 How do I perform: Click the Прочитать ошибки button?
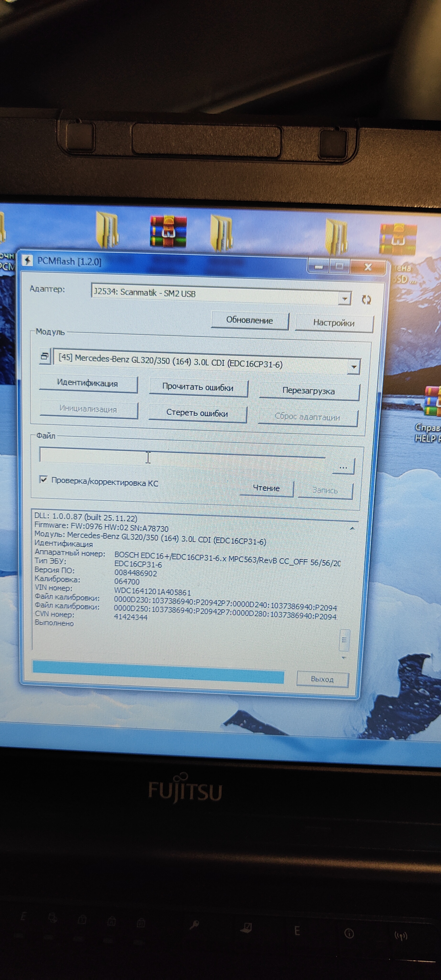(x=198, y=387)
